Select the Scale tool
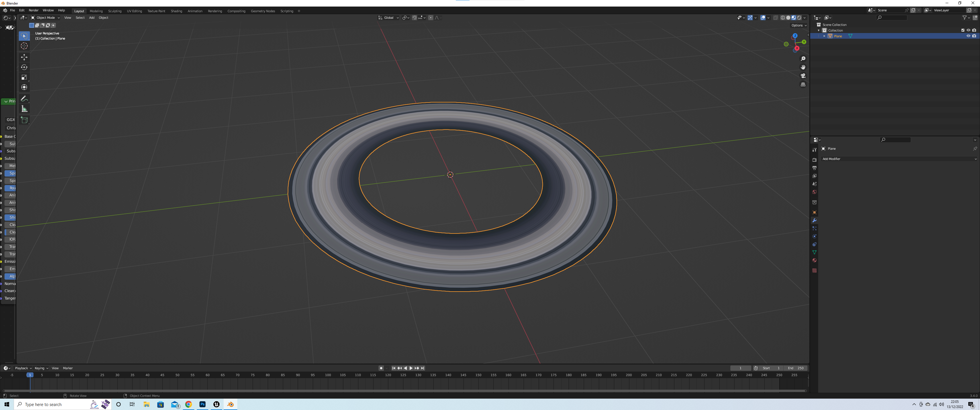This screenshot has height=410, width=980. 24,77
